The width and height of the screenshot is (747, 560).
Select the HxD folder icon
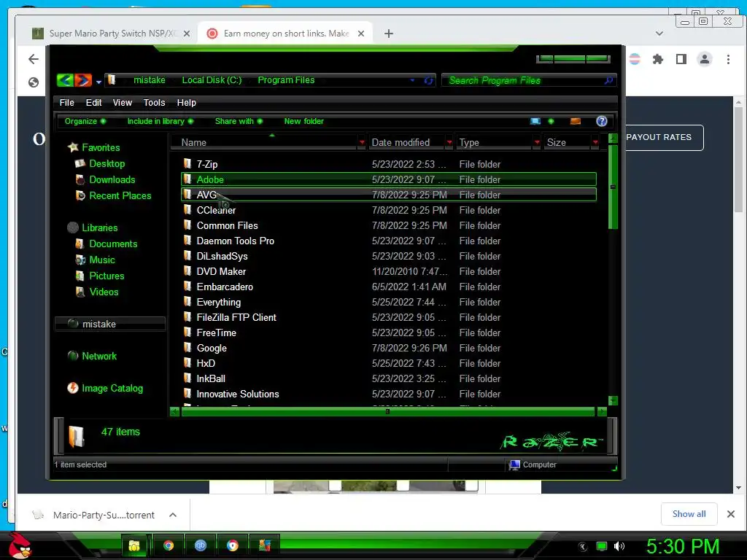pyautogui.click(x=187, y=363)
